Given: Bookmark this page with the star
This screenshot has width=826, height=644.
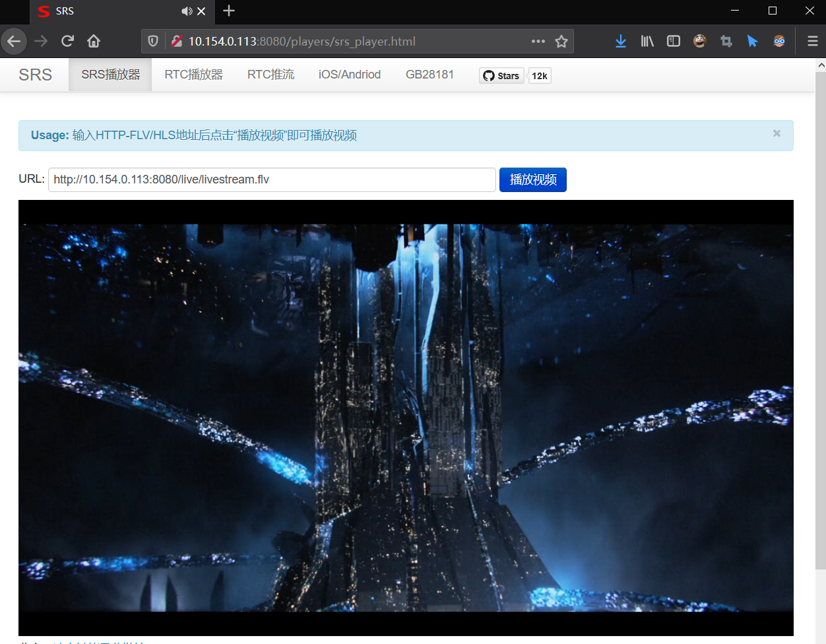Looking at the screenshot, I should 561,41.
